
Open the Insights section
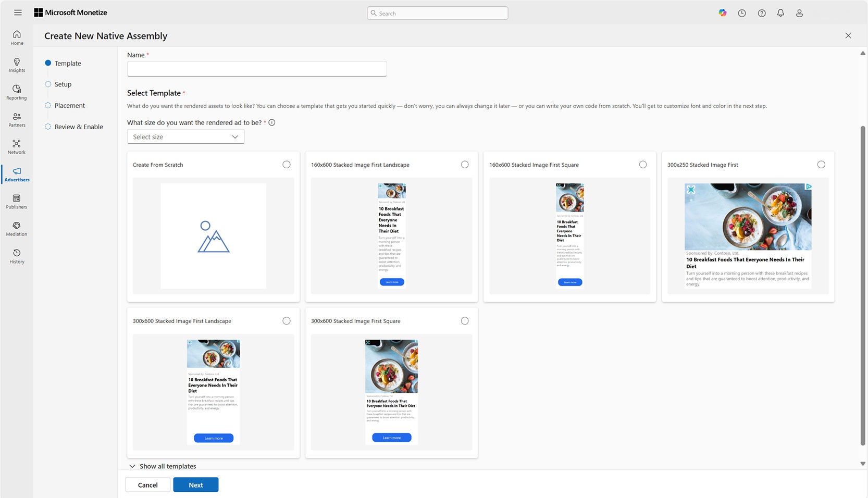coord(17,66)
